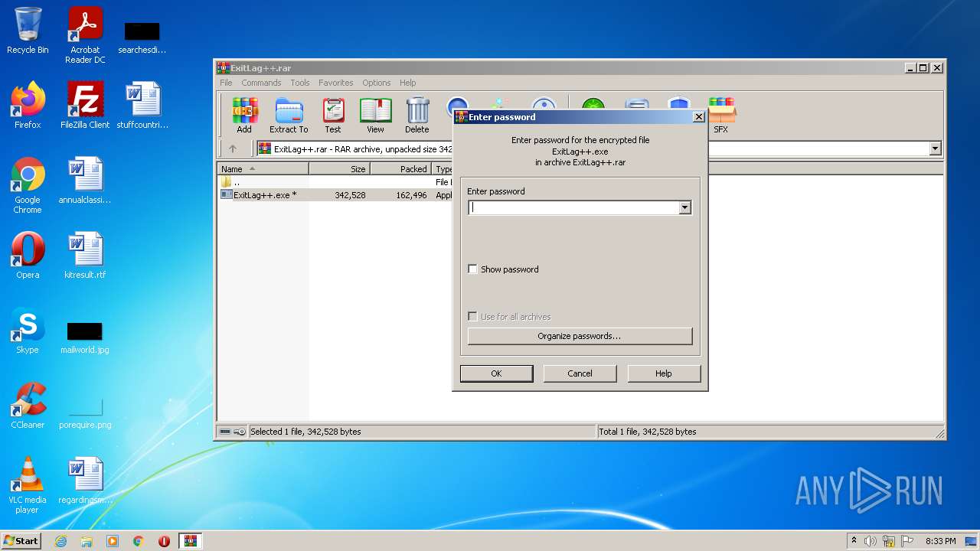Open the FileZilla Client desktop shortcut

[x=85, y=106]
